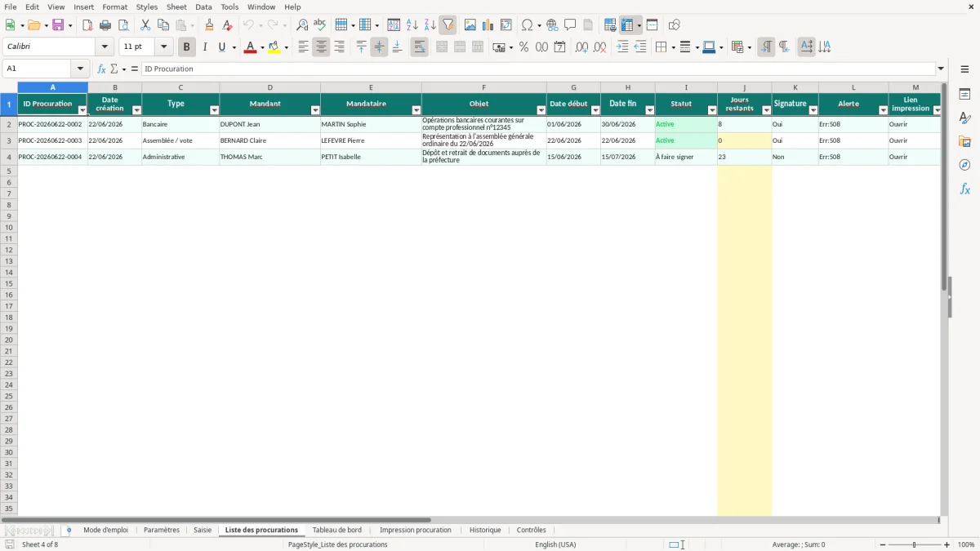This screenshot has width=980, height=551.
Task: Insert a chart from toolbar
Action: [488, 25]
